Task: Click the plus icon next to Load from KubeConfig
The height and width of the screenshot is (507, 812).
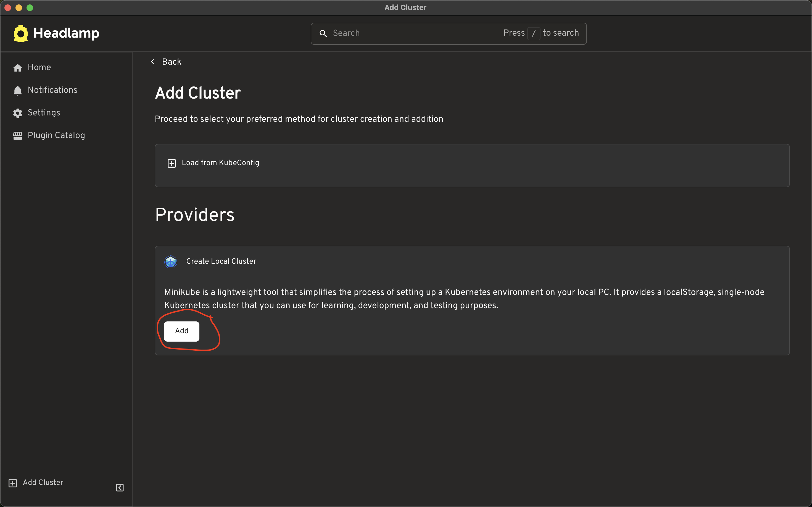Action: pyautogui.click(x=172, y=163)
